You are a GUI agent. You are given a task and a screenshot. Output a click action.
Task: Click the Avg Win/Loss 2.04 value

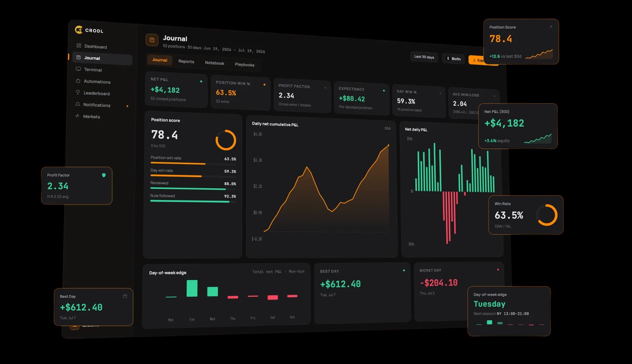click(x=460, y=104)
